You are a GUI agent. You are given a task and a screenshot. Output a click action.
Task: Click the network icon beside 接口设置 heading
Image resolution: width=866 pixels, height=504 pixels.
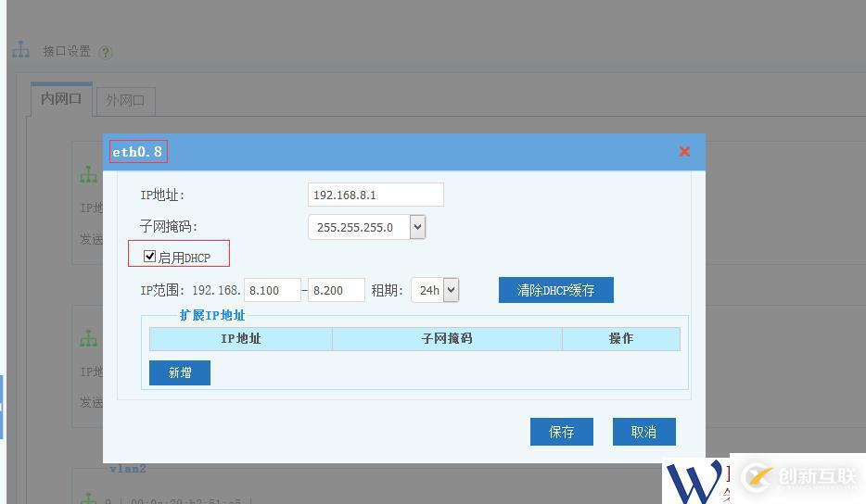coord(21,50)
